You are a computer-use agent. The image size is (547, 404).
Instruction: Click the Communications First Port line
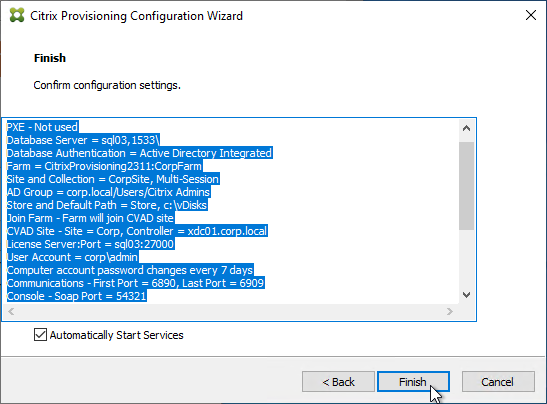pyautogui.click(x=136, y=283)
